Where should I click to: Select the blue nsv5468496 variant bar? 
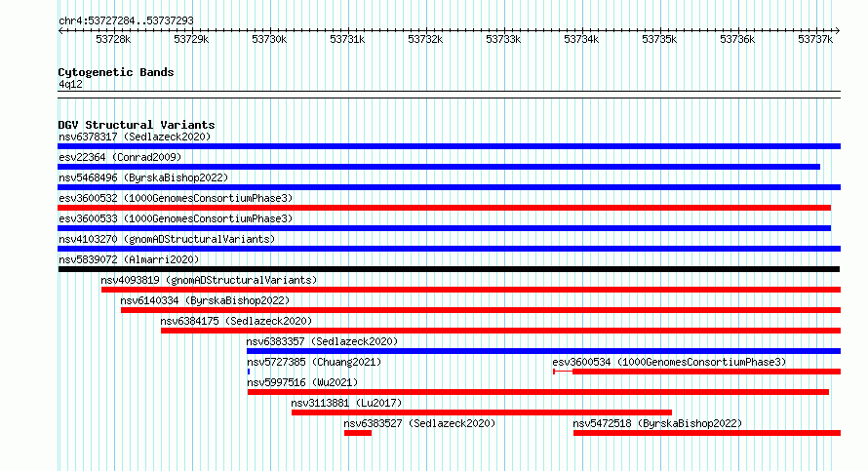tap(449, 187)
